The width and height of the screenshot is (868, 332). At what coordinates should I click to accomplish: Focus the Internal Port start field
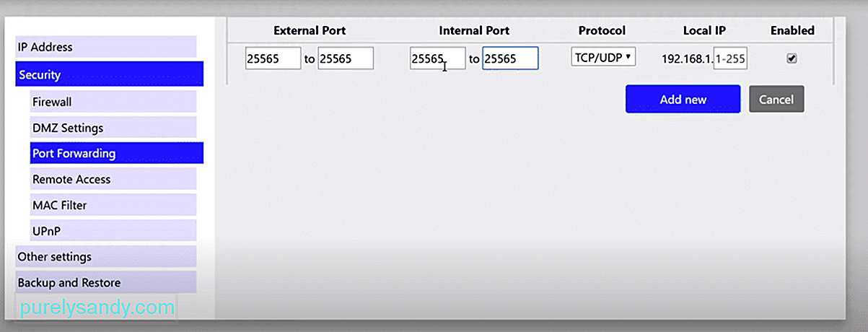[x=438, y=58]
